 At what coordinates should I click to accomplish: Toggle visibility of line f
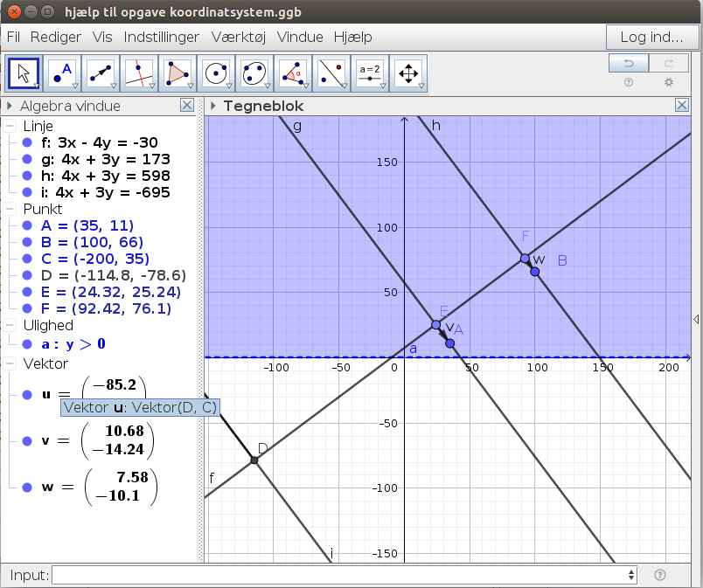coord(27,142)
